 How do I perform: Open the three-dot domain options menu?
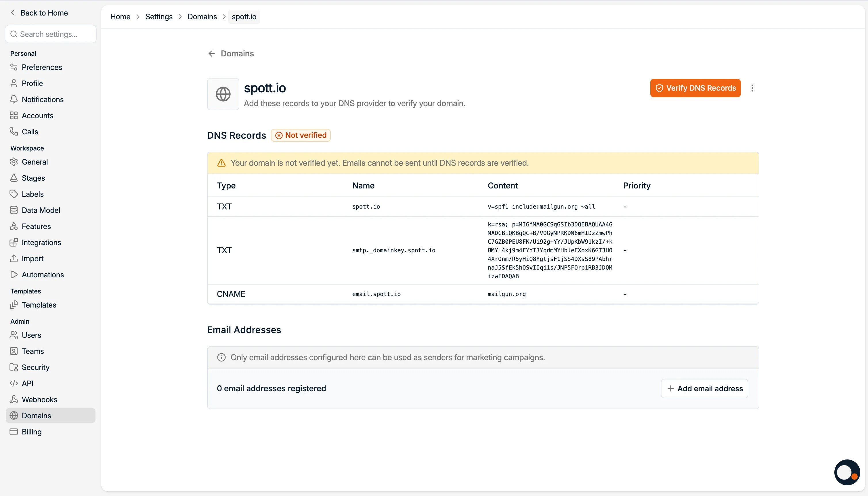[x=752, y=88]
